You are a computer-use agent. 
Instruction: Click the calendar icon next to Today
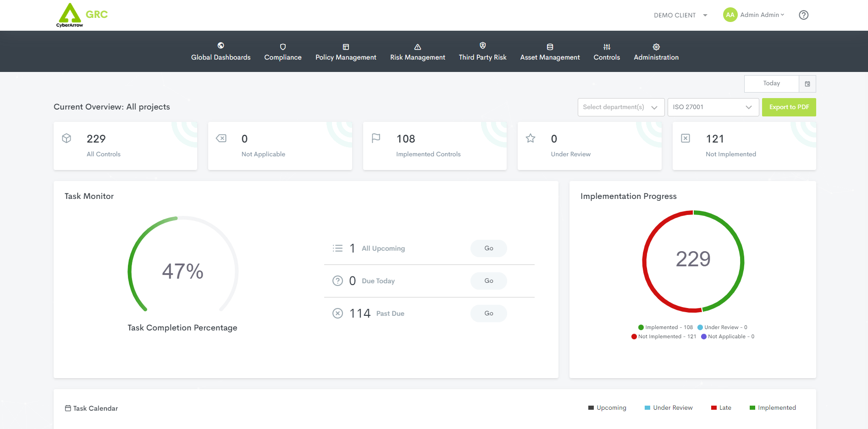coord(807,83)
